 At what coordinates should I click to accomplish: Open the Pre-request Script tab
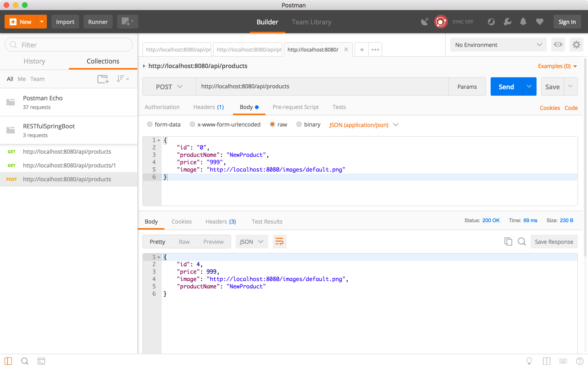295,107
